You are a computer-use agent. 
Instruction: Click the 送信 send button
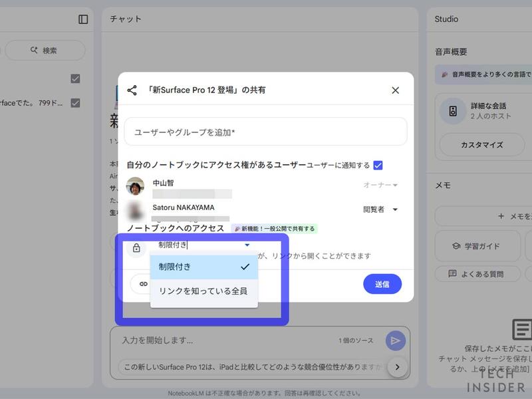pyautogui.click(x=382, y=284)
